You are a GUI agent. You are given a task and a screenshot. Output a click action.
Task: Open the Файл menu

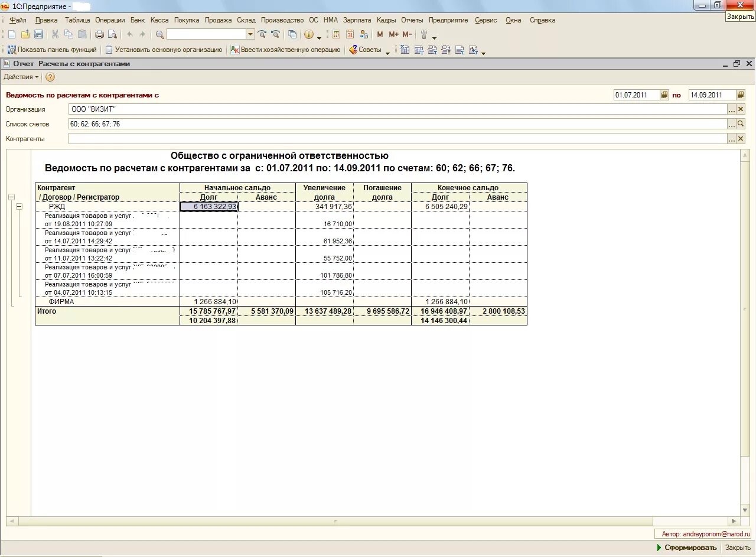(18, 20)
